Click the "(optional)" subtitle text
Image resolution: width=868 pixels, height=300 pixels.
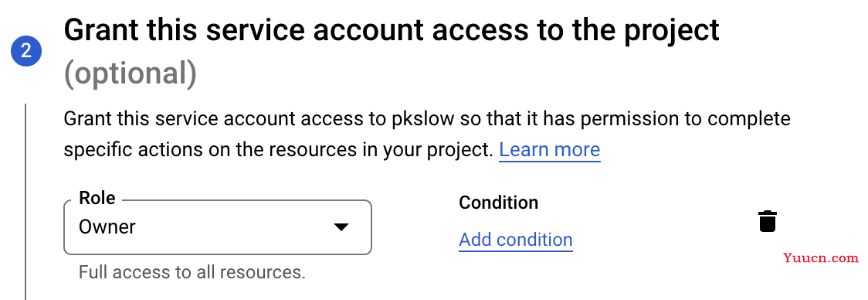point(130,73)
